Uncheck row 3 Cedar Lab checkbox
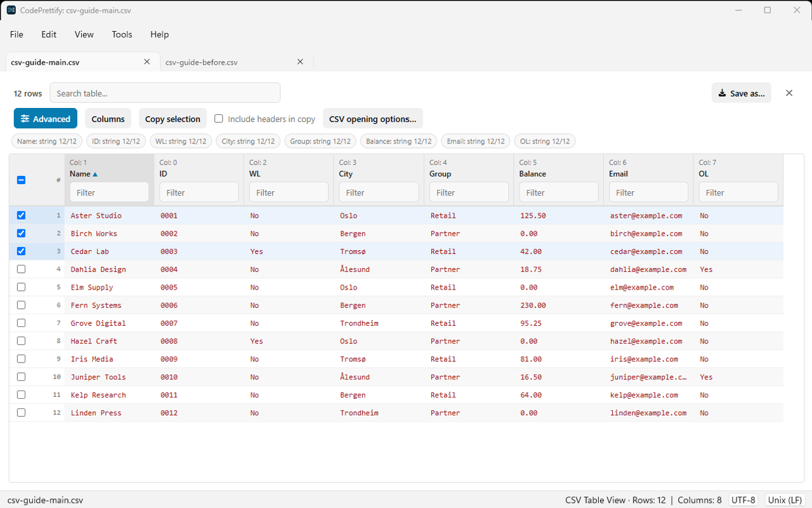812x508 pixels. tap(21, 251)
